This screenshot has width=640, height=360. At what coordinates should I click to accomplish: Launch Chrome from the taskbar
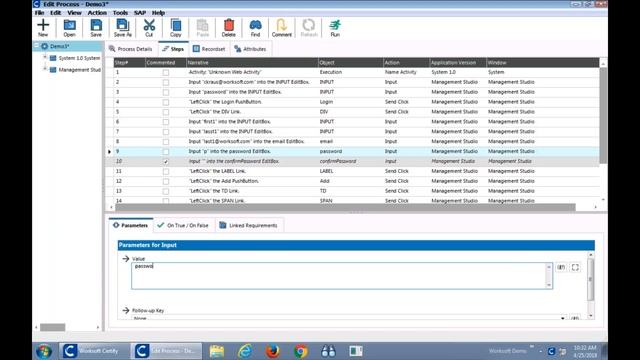(301, 351)
